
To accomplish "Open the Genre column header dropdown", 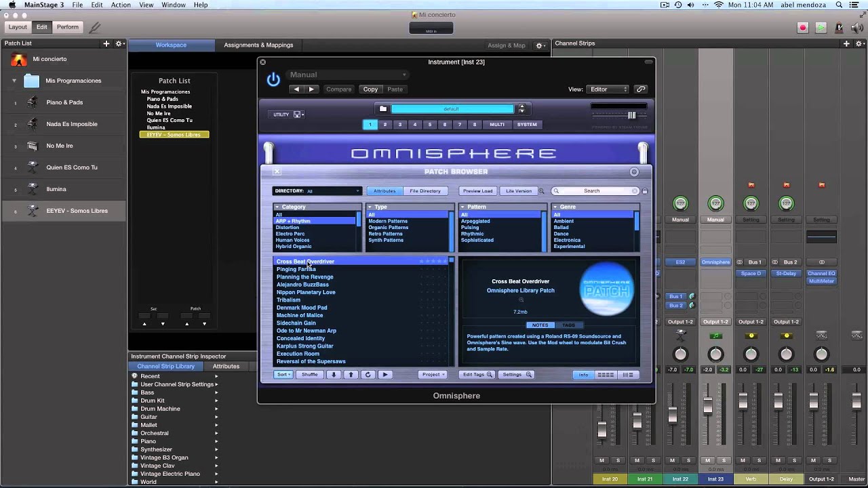I will (595, 207).
